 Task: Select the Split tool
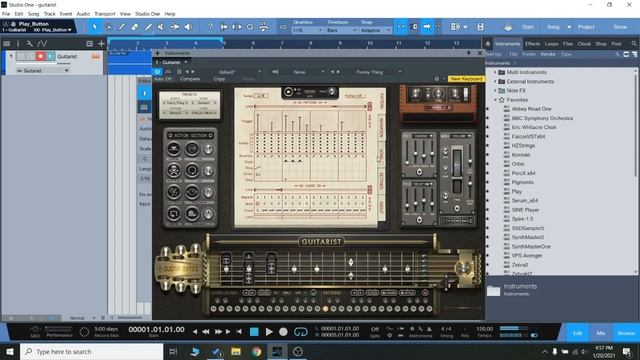(122, 27)
